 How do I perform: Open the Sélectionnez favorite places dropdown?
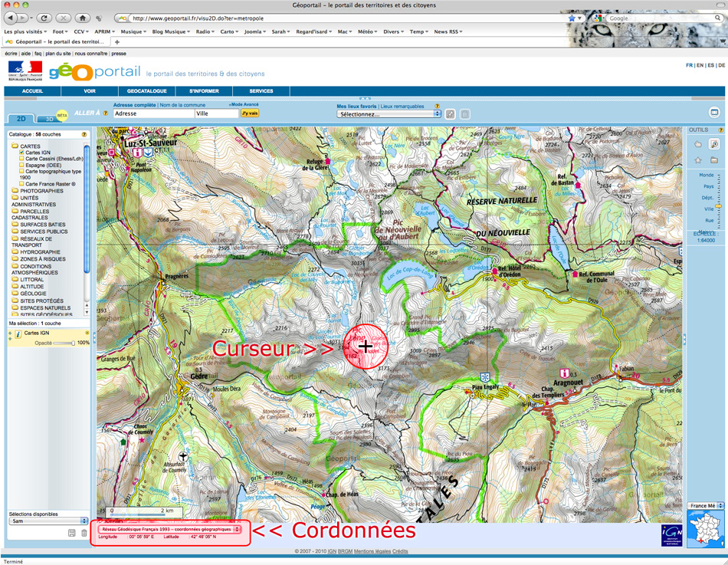(x=389, y=114)
